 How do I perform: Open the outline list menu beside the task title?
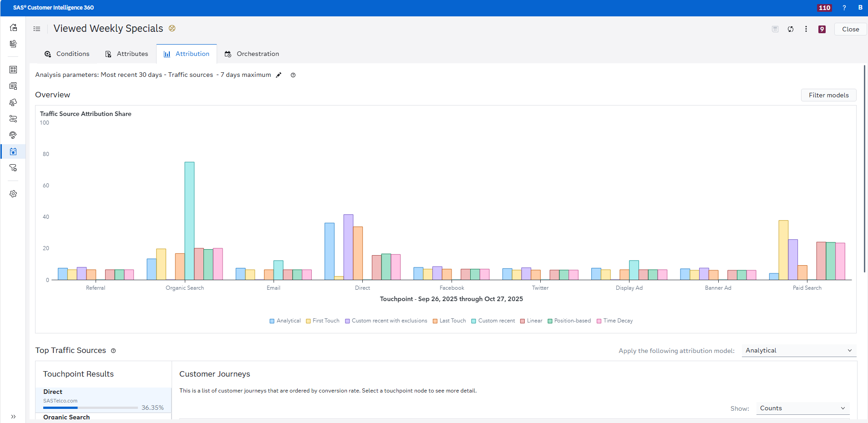click(37, 28)
